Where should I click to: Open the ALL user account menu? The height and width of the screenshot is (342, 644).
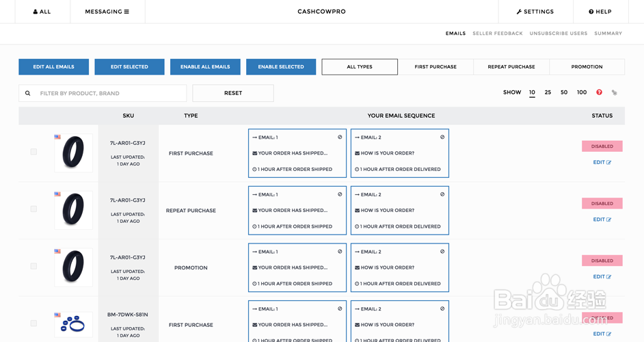pos(42,12)
